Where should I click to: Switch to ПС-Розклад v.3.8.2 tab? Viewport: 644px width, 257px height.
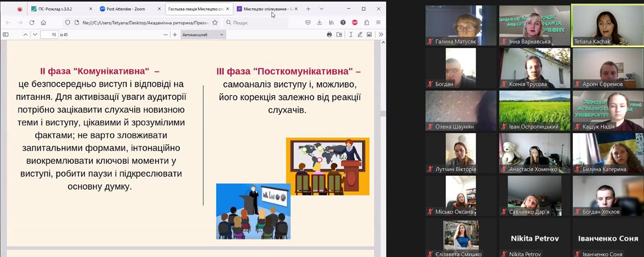[59, 9]
